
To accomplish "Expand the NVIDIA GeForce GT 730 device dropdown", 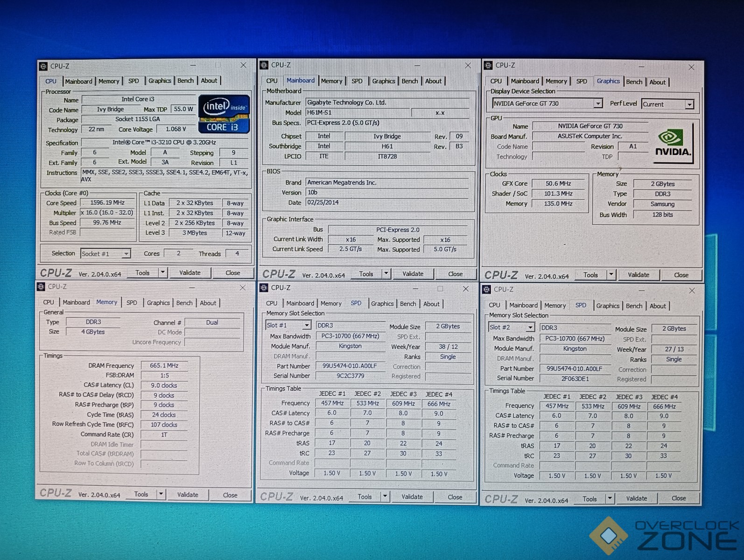I will (597, 104).
